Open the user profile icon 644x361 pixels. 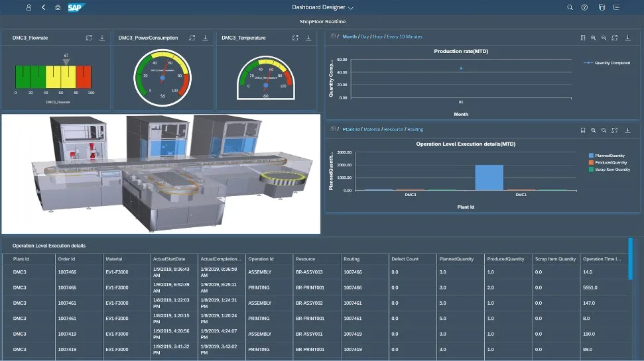(x=29, y=7)
